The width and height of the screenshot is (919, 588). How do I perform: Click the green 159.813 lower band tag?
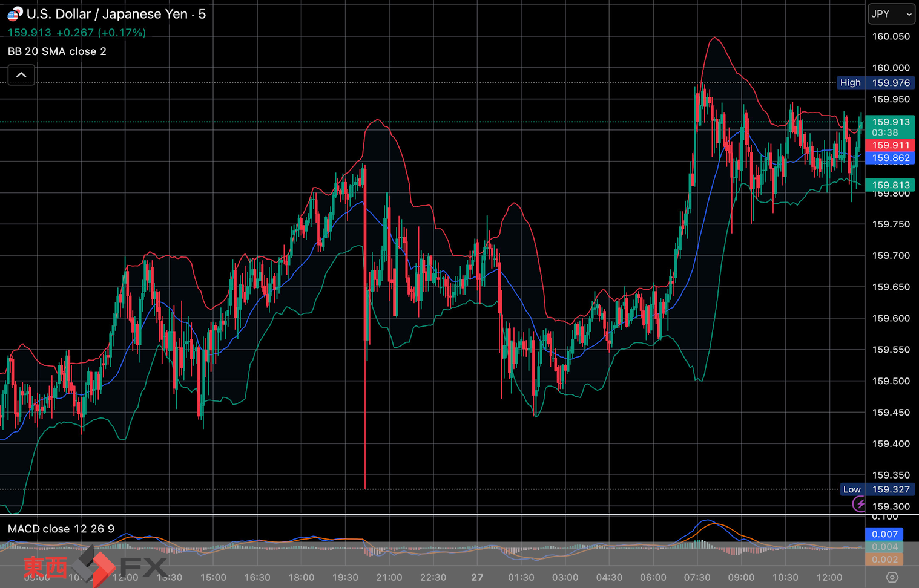pos(890,185)
